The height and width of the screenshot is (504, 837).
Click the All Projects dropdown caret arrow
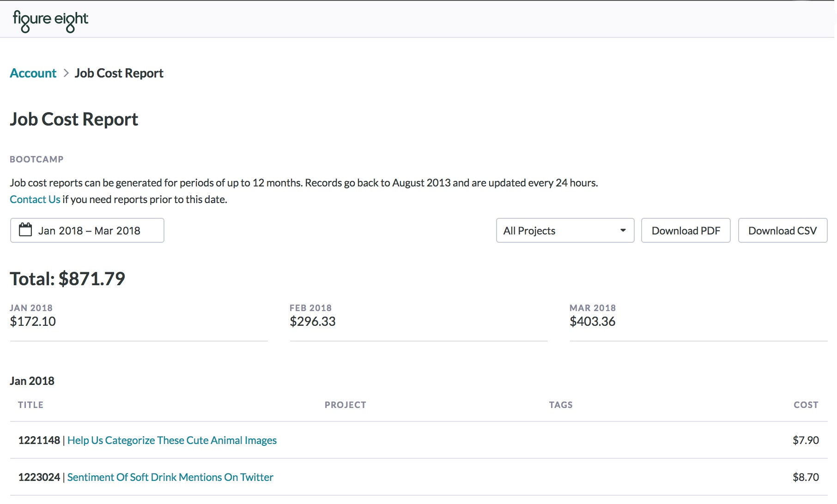tap(623, 230)
